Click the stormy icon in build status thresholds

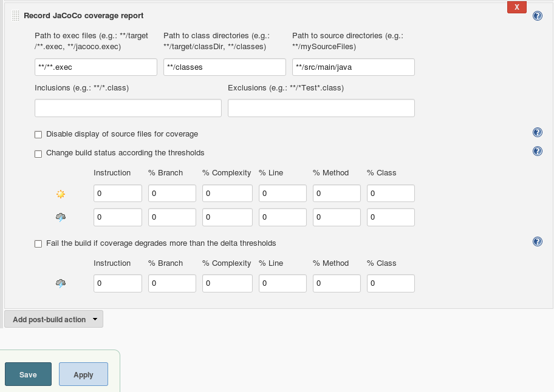point(60,217)
